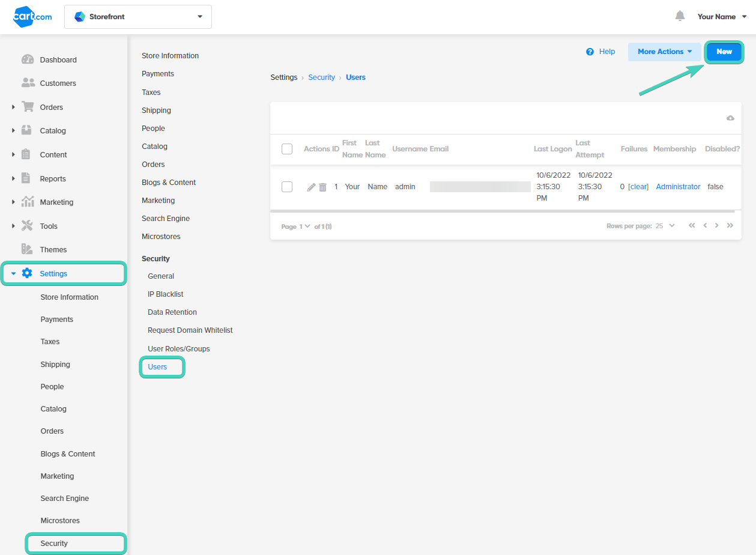Delete the admin user via trash icon
This screenshot has height=555, width=756.
coord(323,186)
